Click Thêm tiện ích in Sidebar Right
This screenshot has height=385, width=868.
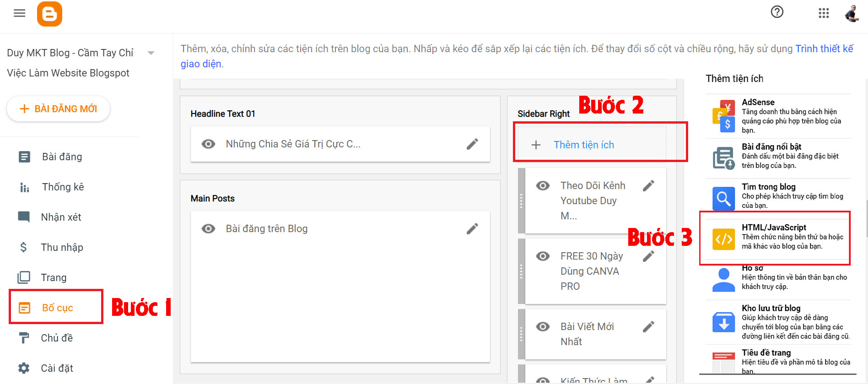(592, 145)
